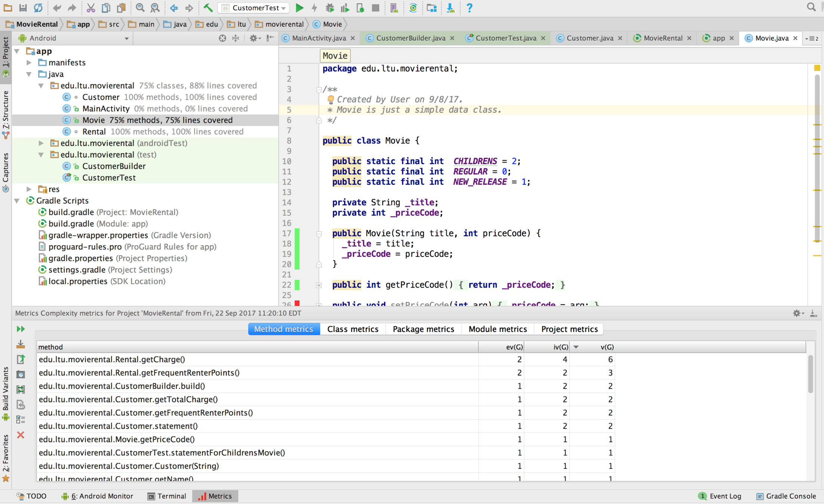The width and height of the screenshot is (824, 504).
Task: Sync project with Gradle files icon
Action: click(x=413, y=8)
